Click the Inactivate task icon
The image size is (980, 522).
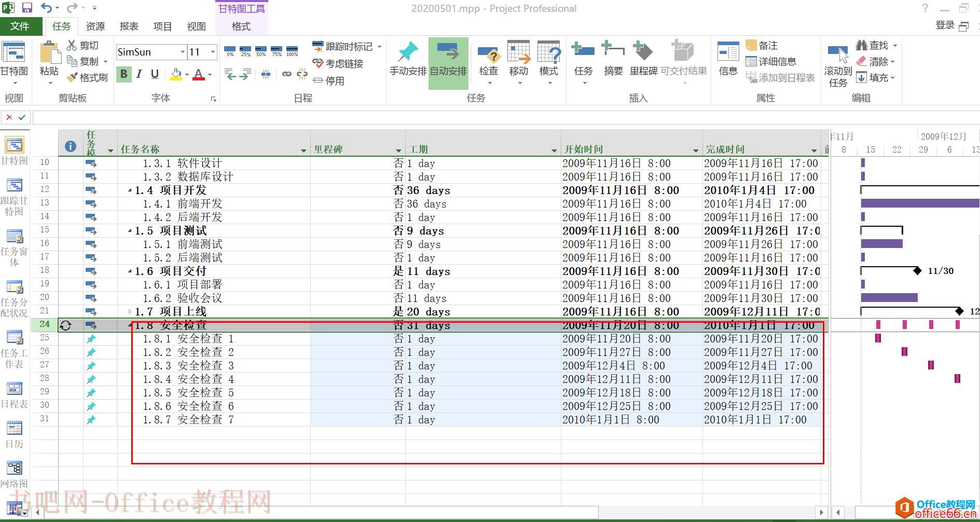pyautogui.click(x=318, y=80)
